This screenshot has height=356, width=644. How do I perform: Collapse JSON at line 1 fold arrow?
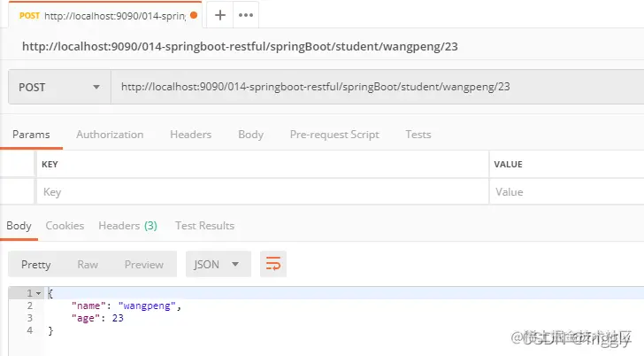[38, 293]
